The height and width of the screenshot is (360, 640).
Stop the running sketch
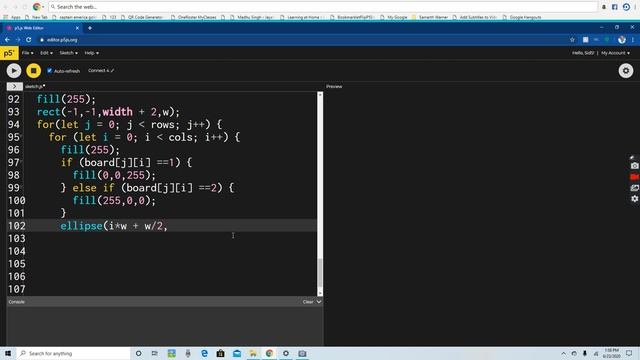[x=33, y=71]
